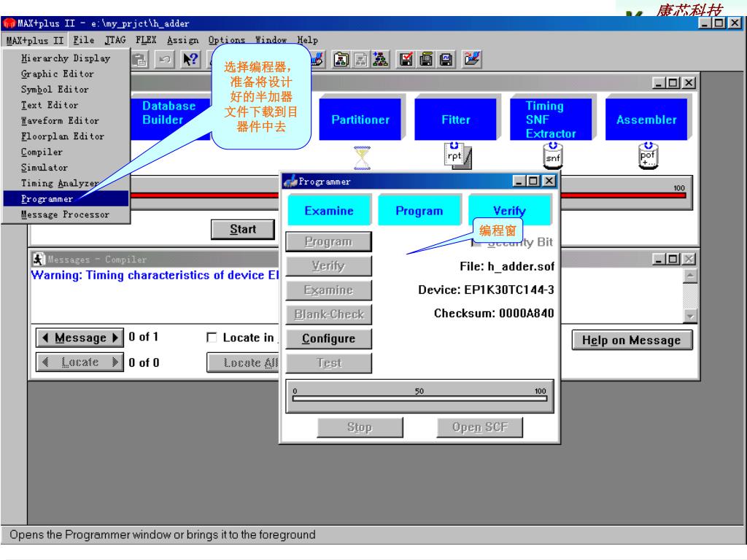Click the Locate next right arrow
747x560 pixels.
[x=115, y=362]
